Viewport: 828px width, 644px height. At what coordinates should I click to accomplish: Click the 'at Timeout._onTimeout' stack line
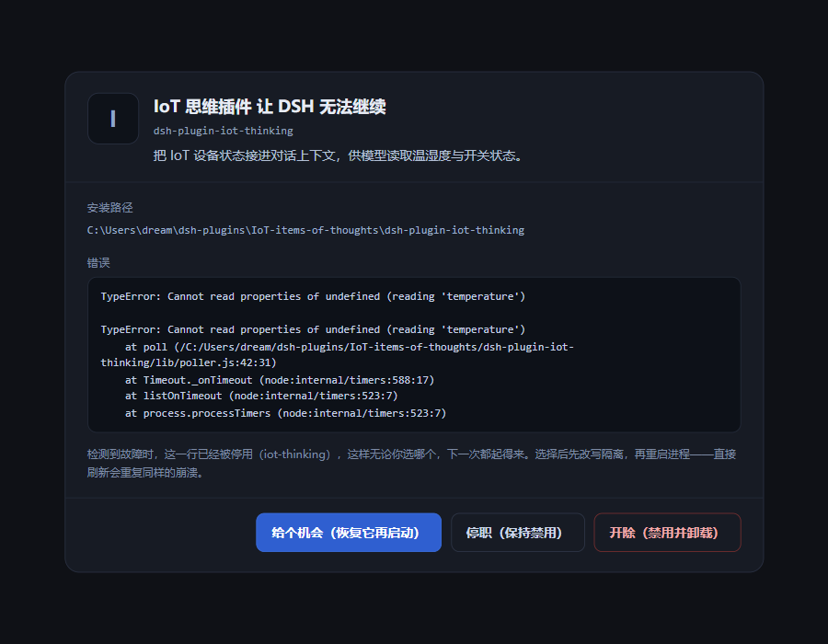click(280, 380)
